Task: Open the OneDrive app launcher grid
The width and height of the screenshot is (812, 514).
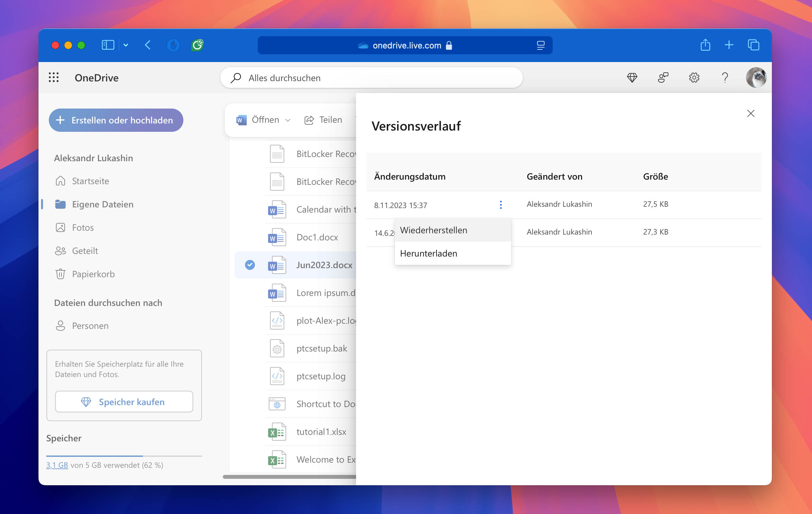Action: [54, 78]
